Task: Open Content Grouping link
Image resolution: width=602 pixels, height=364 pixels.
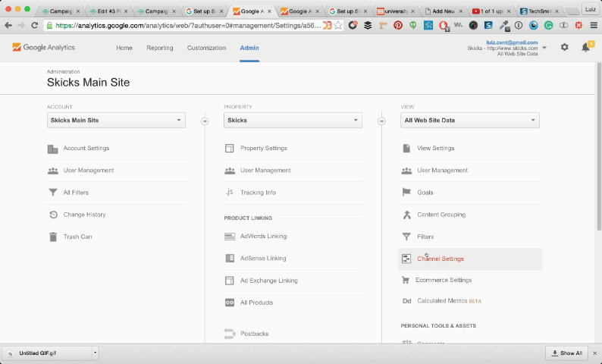Action: click(x=441, y=215)
